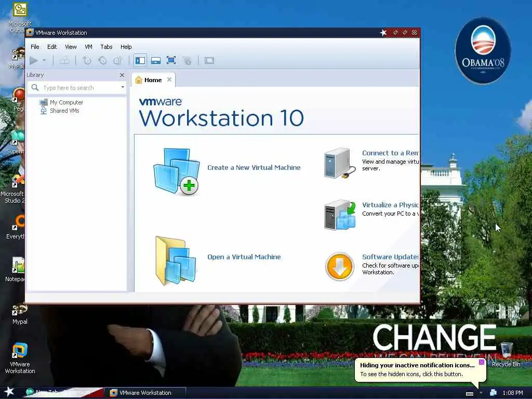Screen dimensions: 532x399
Task: Open the File menu
Action: (35, 47)
